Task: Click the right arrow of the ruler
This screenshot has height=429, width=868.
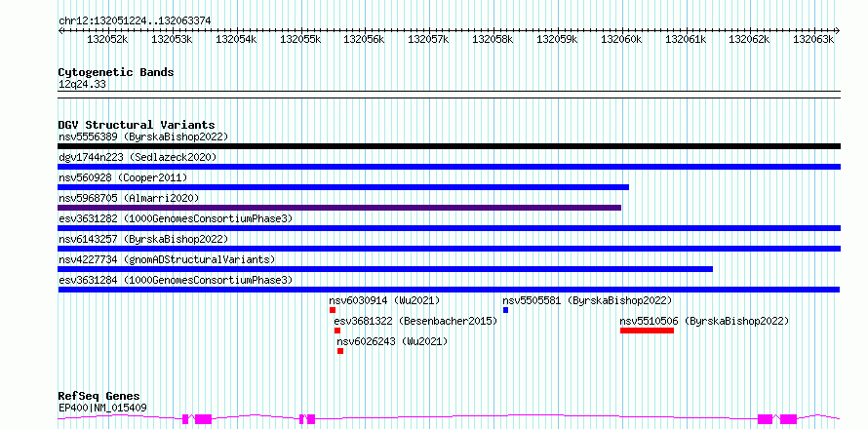Action: pos(838,30)
